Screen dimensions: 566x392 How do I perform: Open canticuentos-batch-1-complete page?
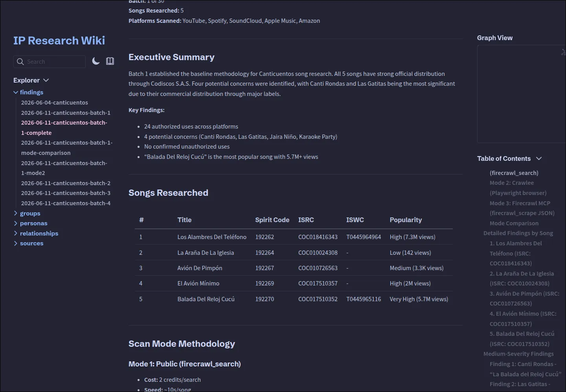[x=64, y=128]
